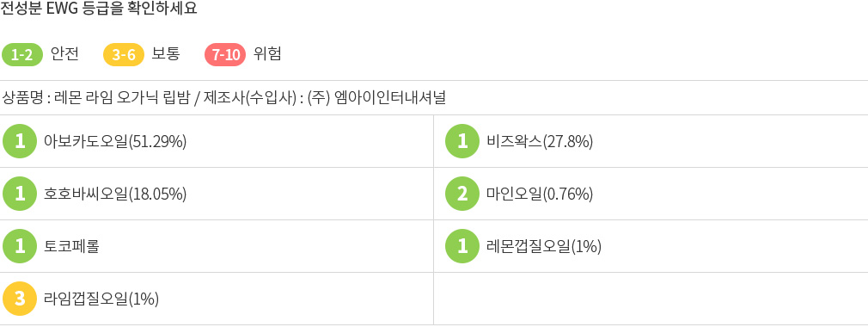This screenshot has width=868, height=327.
Task: Open the 비즈왁스(27.8%) ingredient entry
Action: pos(540,142)
